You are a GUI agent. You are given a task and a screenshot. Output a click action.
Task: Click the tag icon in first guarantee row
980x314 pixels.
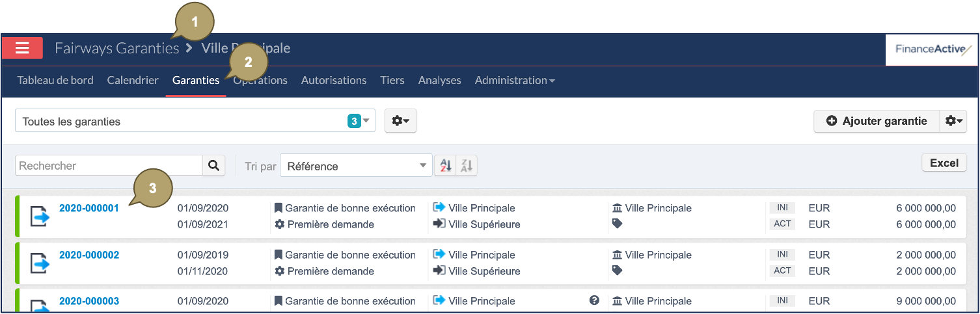pos(618,224)
